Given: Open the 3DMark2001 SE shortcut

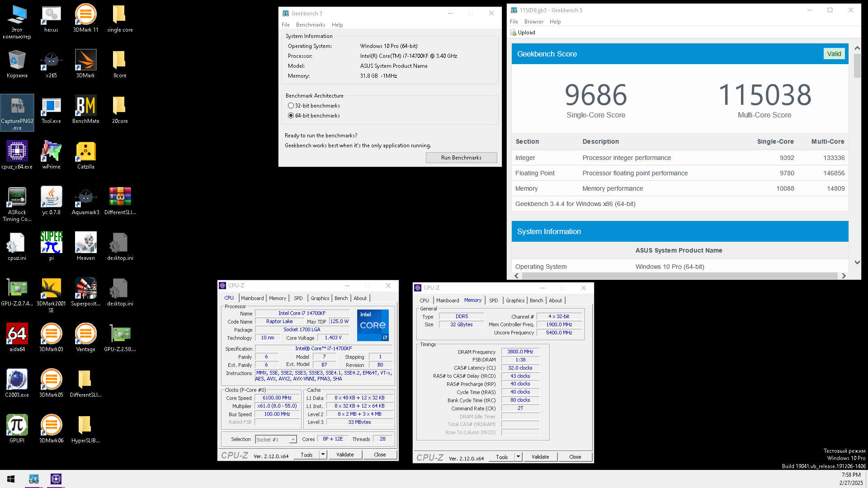Looking at the screenshot, I should point(51,296).
